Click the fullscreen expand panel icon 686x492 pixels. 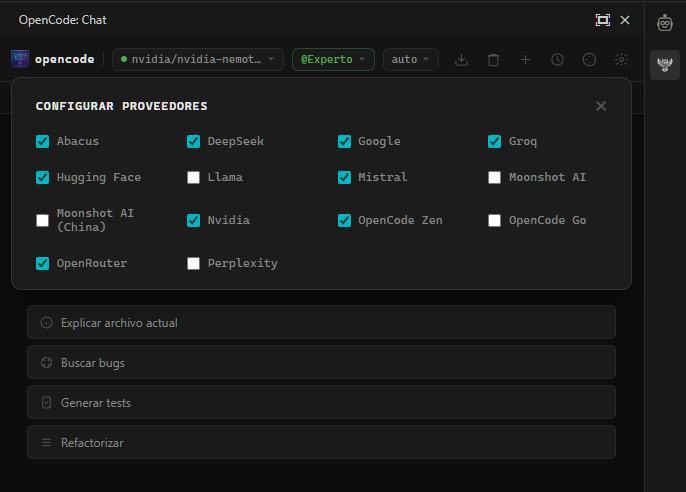(603, 20)
